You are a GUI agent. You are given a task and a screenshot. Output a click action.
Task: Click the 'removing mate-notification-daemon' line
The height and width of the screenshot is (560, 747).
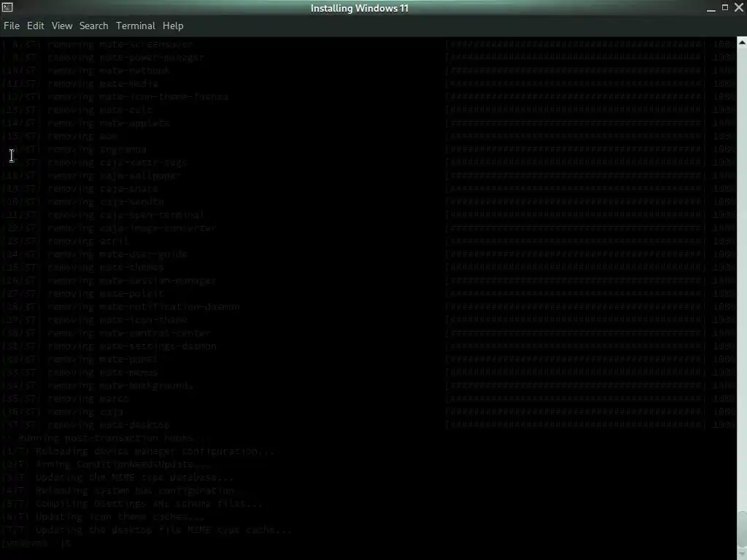(120, 307)
